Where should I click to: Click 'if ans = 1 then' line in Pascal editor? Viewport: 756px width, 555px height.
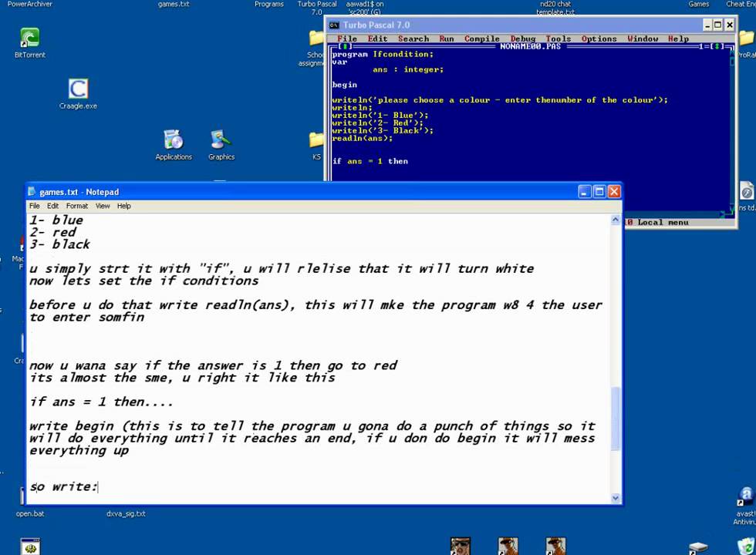pos(370,161)
